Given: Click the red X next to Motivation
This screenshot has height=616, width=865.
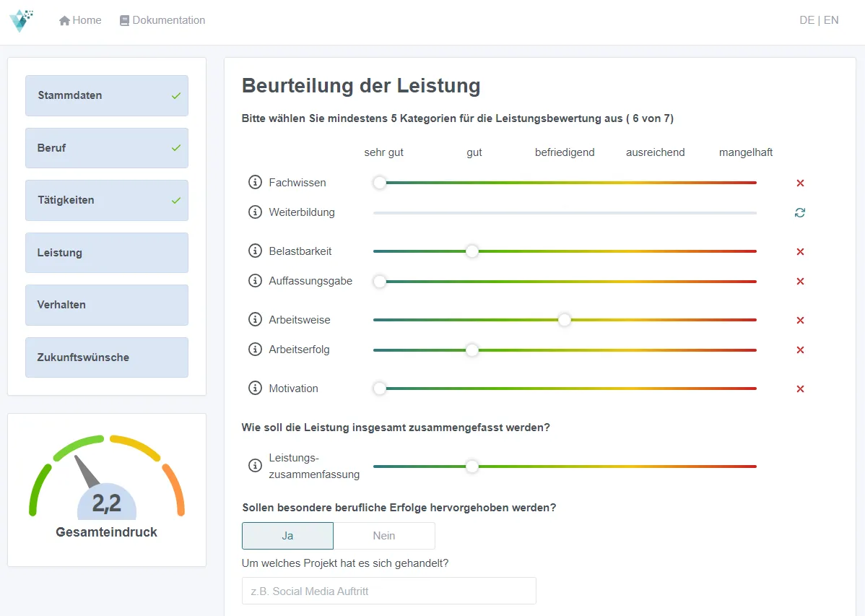Looking at the screenshot, I should [800, 389].
